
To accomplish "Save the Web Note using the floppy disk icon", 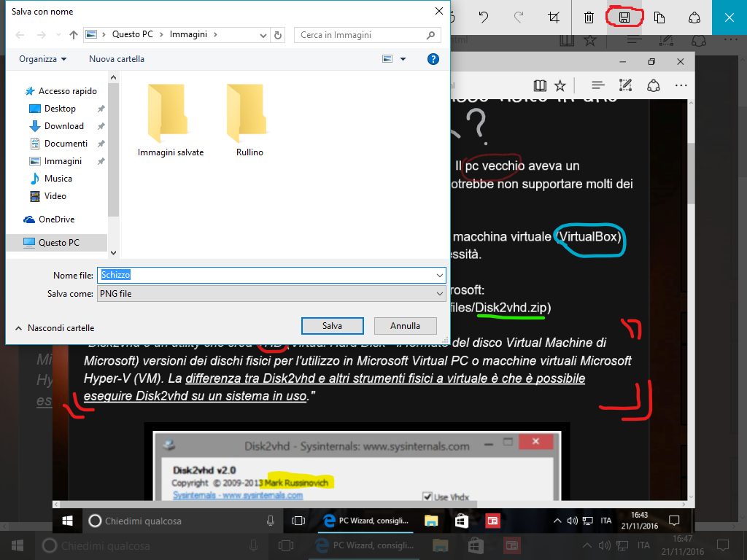I will pos(625,16).
